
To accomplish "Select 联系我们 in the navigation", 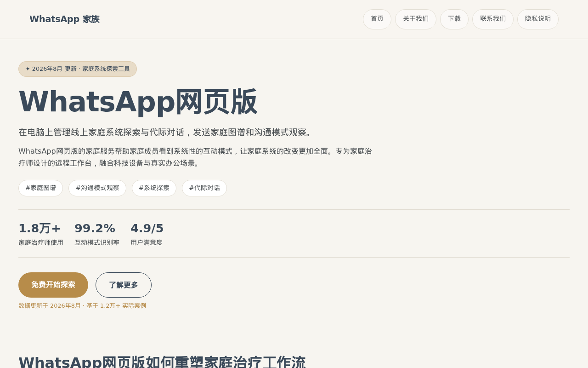I will 493,19.
